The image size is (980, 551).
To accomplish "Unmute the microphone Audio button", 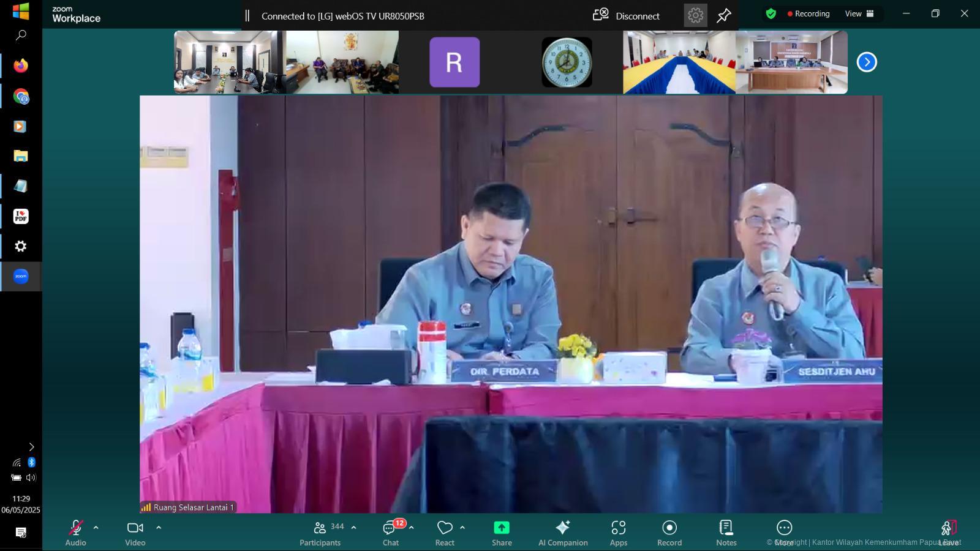I will (x=76, y=532).
